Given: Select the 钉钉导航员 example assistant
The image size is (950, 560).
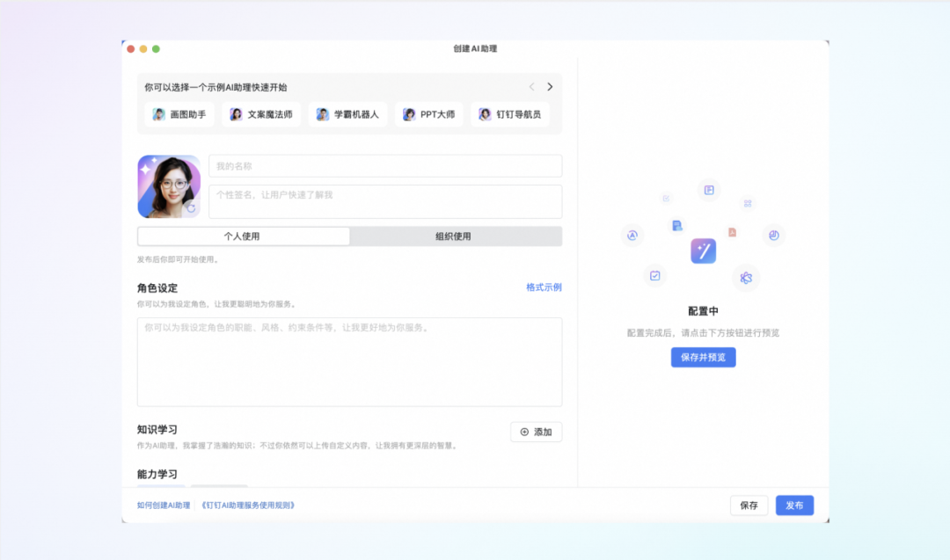Looking at the screenshot, I should 510,114.
